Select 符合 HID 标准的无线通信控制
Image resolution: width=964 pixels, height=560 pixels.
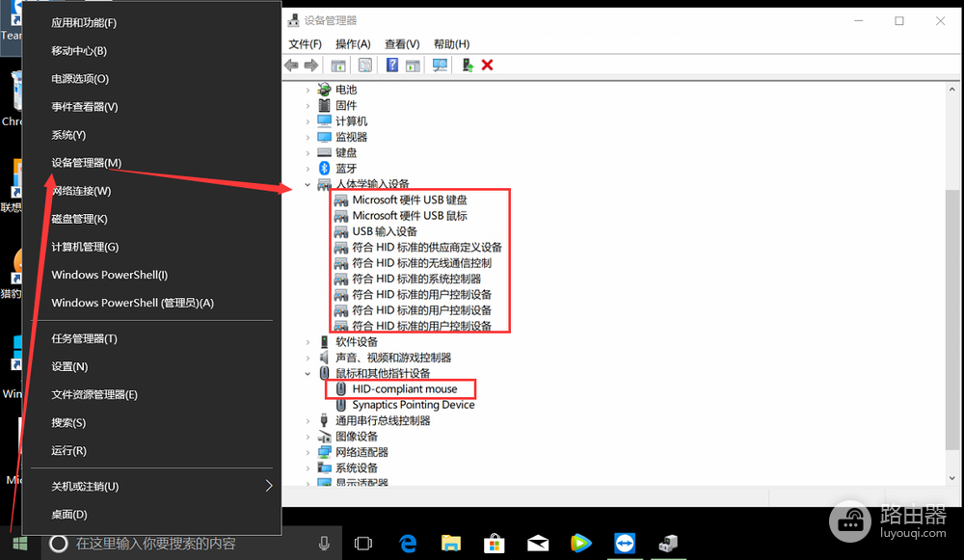[422, 263]
